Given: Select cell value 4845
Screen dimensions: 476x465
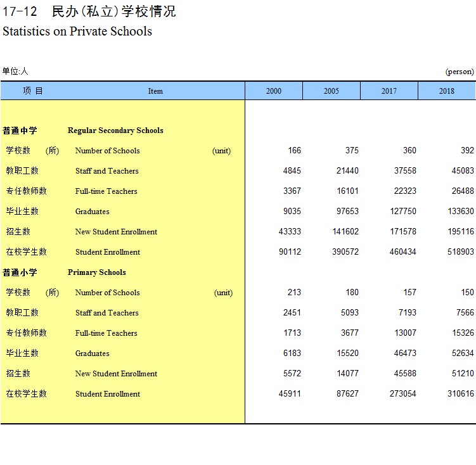Looking at the screenshot, I should 292,170.
